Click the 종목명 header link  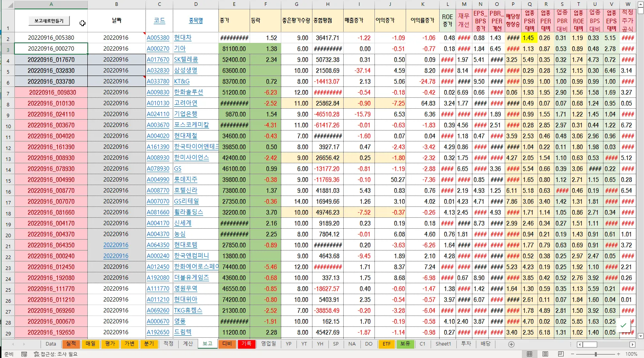click(196, 20)
